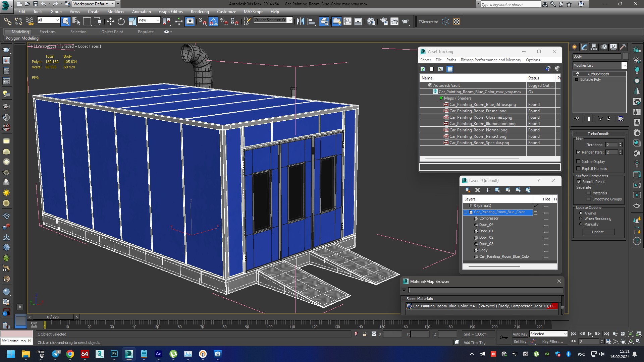Click the Remove modifier trash icon
The image size is (644, 362).
click(608, 119)
